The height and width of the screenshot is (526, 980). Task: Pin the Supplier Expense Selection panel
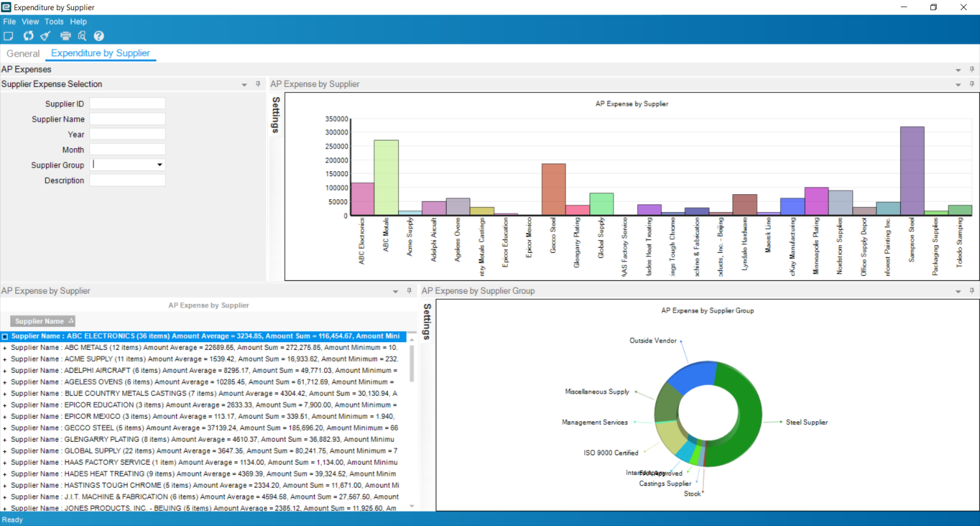(257, 84)
